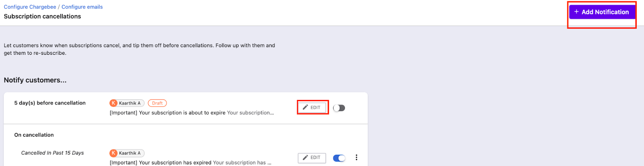
Task: Click the orange K avatar in the 5 day(s) row
Action: [114, 103]
